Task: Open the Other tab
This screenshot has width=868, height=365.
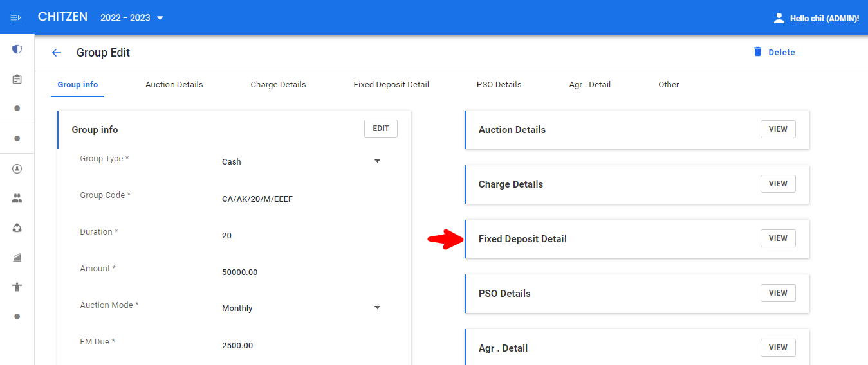Action: pyautogui.click(x=669, y=85)
